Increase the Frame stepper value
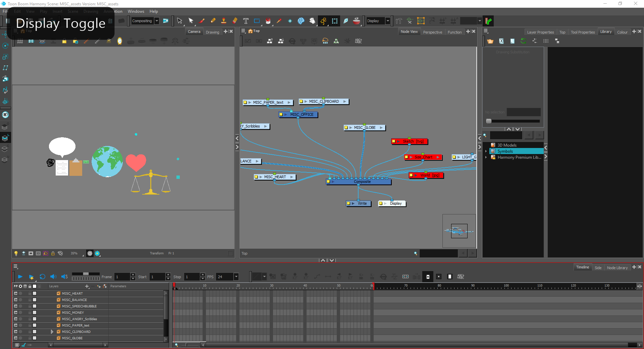The width and height of the screenshot is (644, 349). [133, 275]
